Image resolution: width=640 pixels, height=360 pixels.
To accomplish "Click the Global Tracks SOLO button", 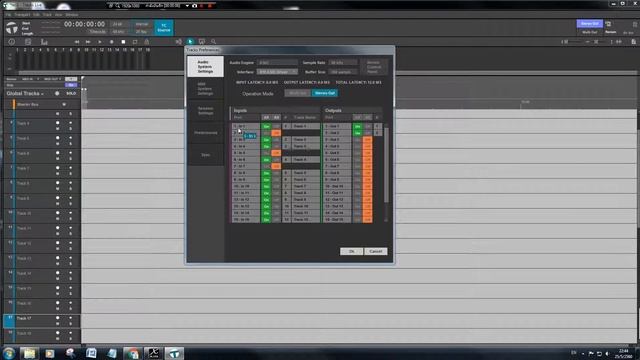I will tap(71, 93).
